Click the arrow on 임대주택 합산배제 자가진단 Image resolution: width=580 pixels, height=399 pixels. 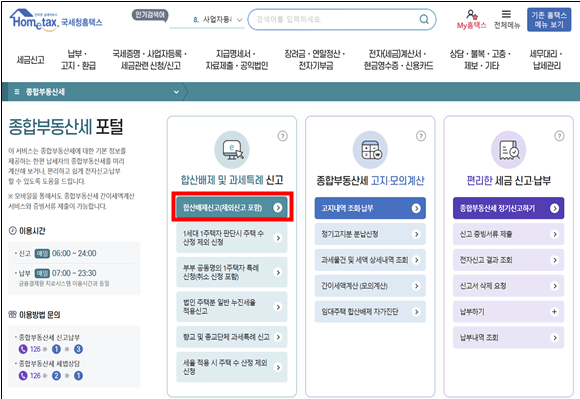[417, 312]
